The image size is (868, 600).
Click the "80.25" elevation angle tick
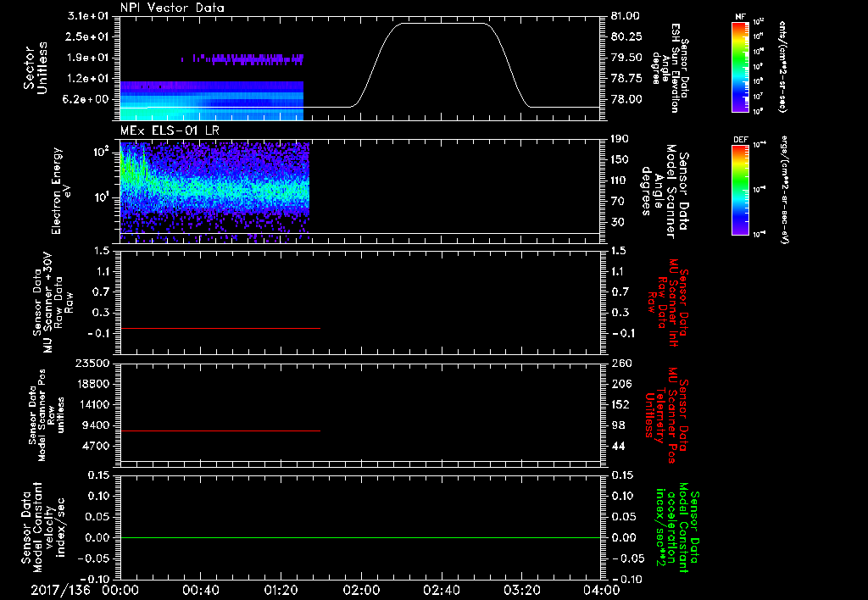626,36
